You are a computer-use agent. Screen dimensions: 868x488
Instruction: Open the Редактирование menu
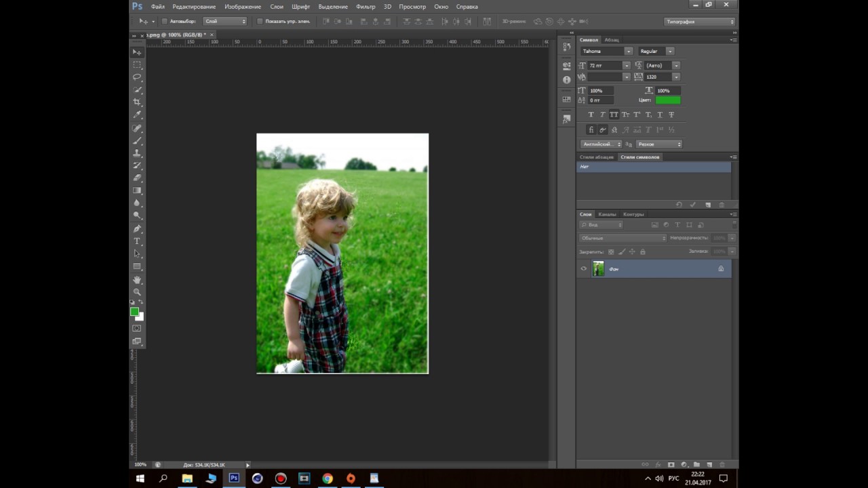pos(194,7)
